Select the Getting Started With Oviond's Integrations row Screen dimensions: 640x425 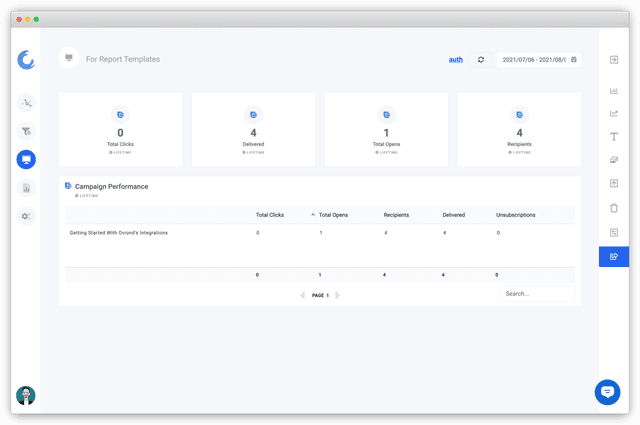pos(320,233)
